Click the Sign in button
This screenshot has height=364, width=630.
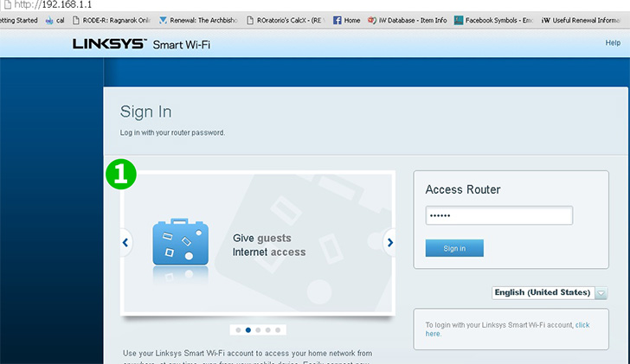pyautogui.click(x=454, y=248)
